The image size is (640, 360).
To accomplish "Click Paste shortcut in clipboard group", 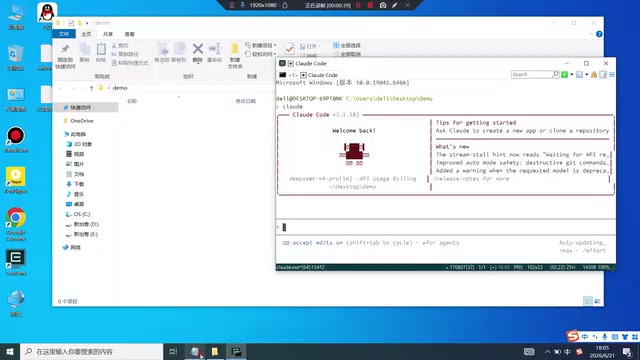I will [129, 63].
